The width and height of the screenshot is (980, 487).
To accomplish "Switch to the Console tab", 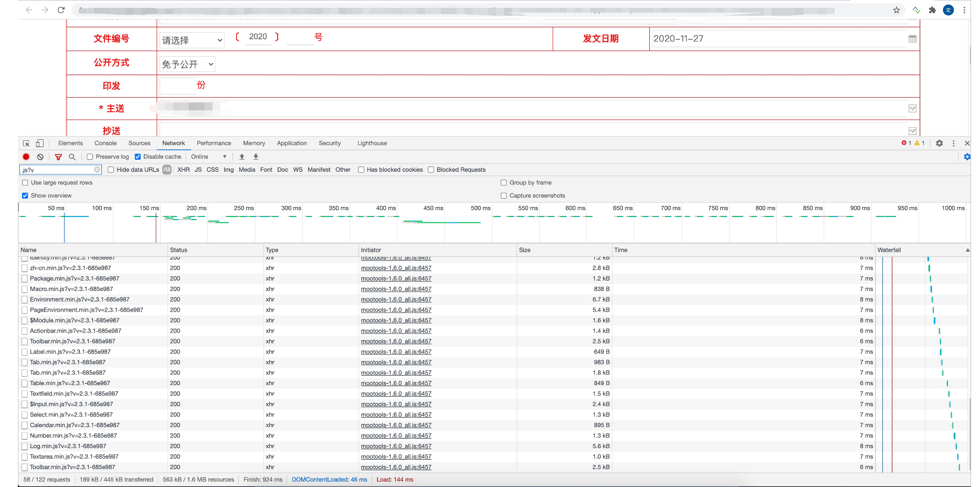I will (x=106, y=143).
